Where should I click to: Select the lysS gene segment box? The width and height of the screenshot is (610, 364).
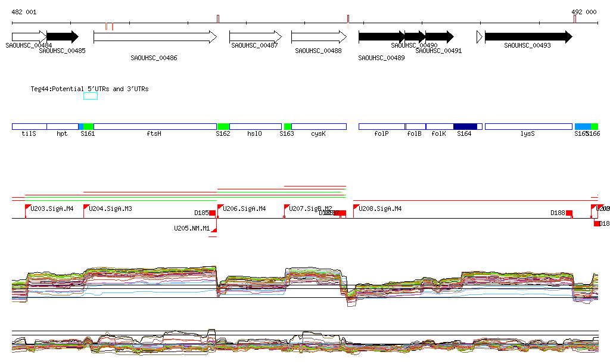pyautogui.click(x=528, y=126)
